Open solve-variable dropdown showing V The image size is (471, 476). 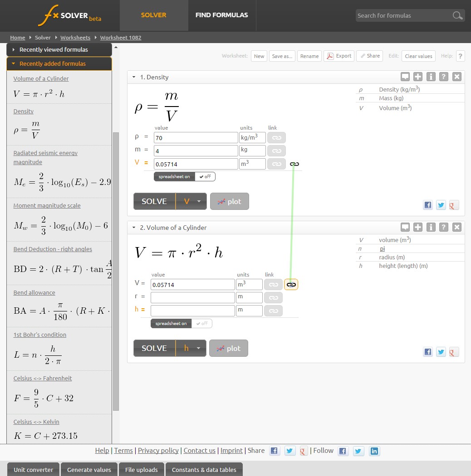[x=191, y=201]
